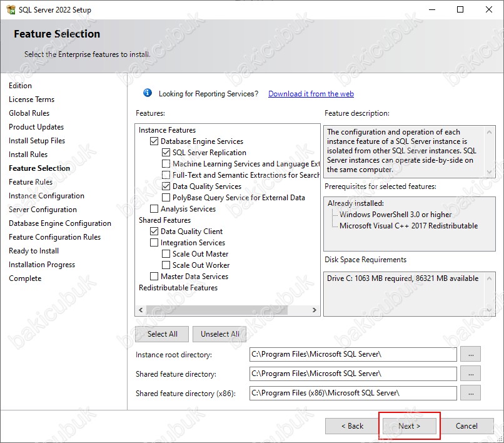Screen dimensions: 504x443
Task: Click the Instance root directory field
Action: [353, 354]
